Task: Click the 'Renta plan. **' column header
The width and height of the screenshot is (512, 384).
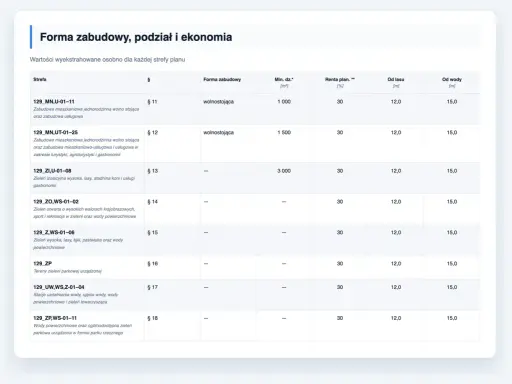Action: coord(340,79)
